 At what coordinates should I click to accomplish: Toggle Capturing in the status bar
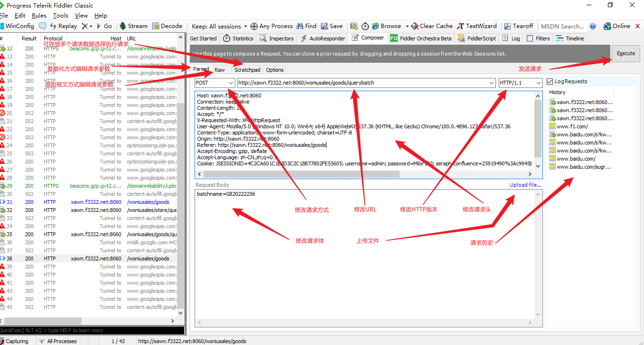[x=14, y=341]
